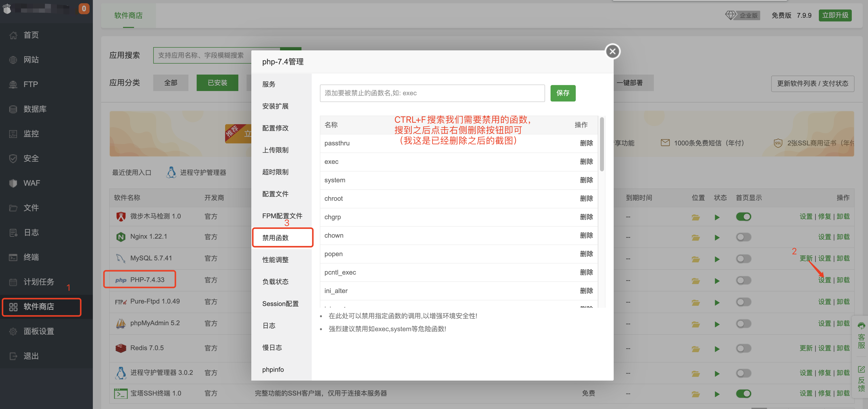
Task: Switch to the 已安装 category tab
Action: click(x=217, y=83)
